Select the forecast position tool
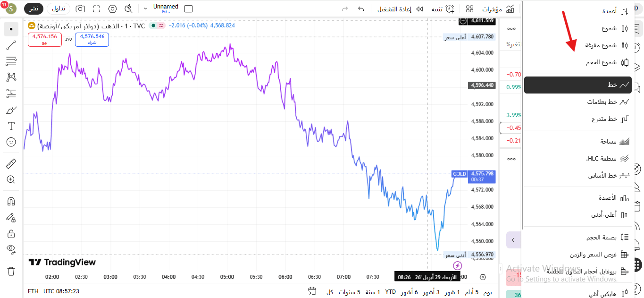Image resolution: width=644 pixels, height=298 pixels. coord(11,94)
